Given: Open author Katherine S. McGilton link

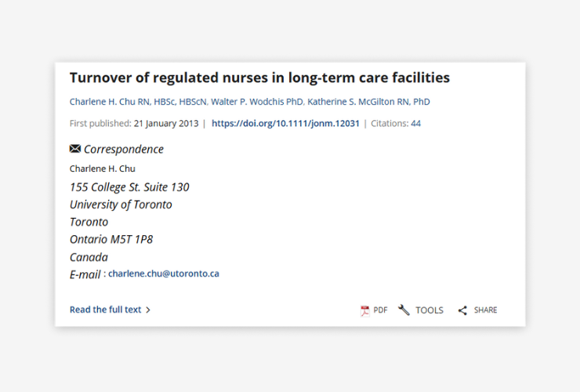Looking at the screenshot, I should tap(368, 102).
